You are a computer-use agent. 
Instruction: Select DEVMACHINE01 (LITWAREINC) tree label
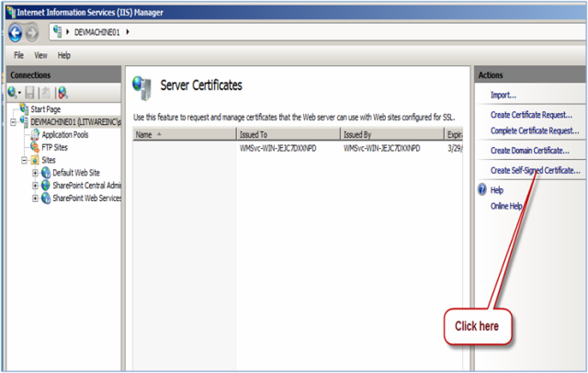pyautogui.click(x=75, y=122)
